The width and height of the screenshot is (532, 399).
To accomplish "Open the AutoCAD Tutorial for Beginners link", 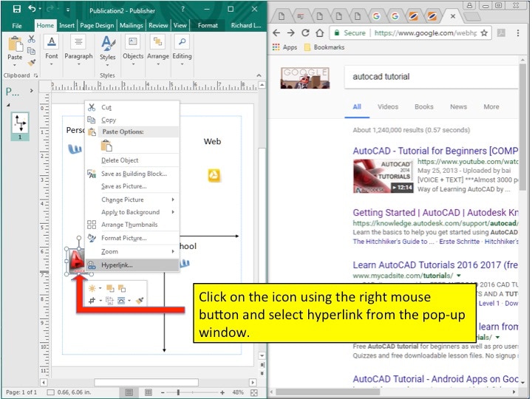I will pyautogui.click(x=435, y=151).
